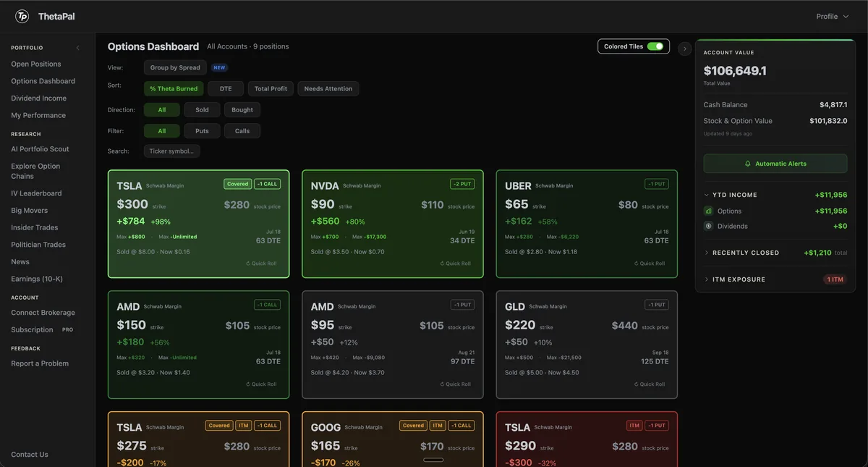Open the TSLA $275 strike position card

click(x=198, y=439)
